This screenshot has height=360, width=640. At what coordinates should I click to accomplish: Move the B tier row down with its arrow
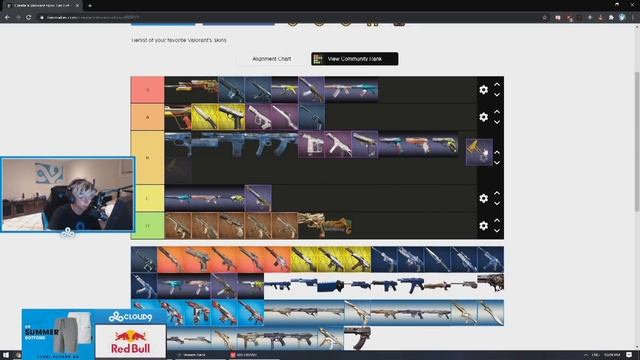click(x=497, y=162)
